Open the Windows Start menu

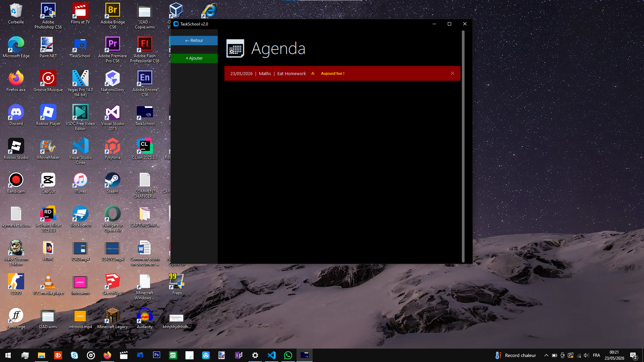coord(8,355)
